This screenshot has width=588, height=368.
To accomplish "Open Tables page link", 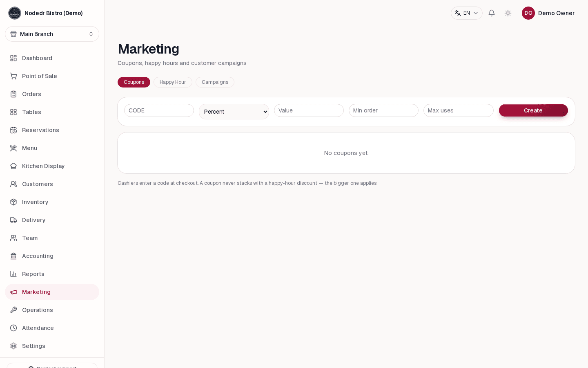I will point(52,112).
